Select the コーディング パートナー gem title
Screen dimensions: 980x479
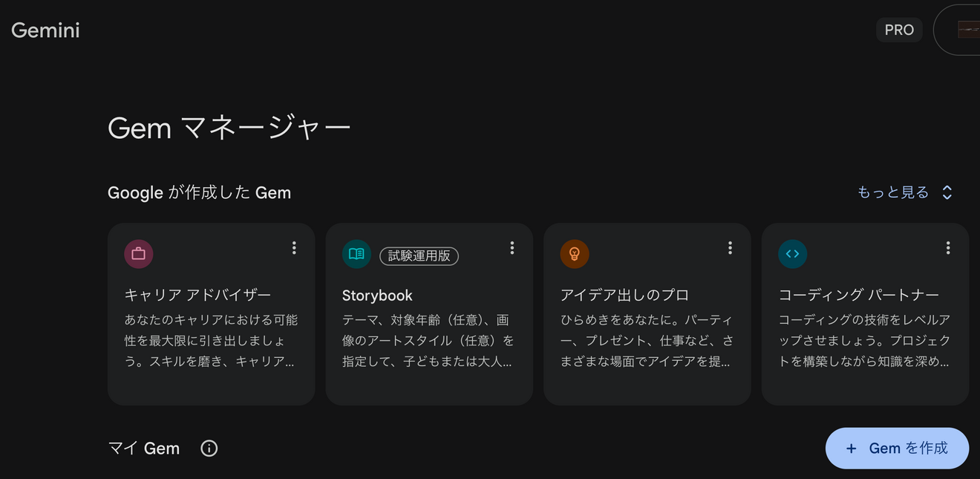tap(858, 295)
